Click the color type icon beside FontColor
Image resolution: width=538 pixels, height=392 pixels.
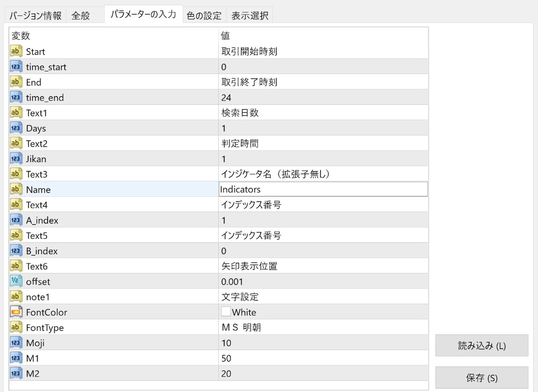(16, 312)
